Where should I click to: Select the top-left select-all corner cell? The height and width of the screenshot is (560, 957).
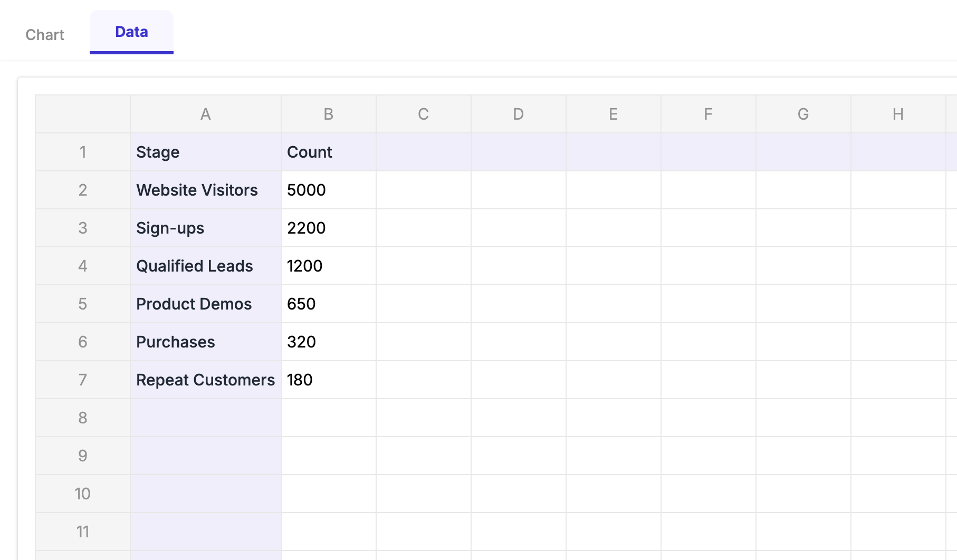click(83, 114)
